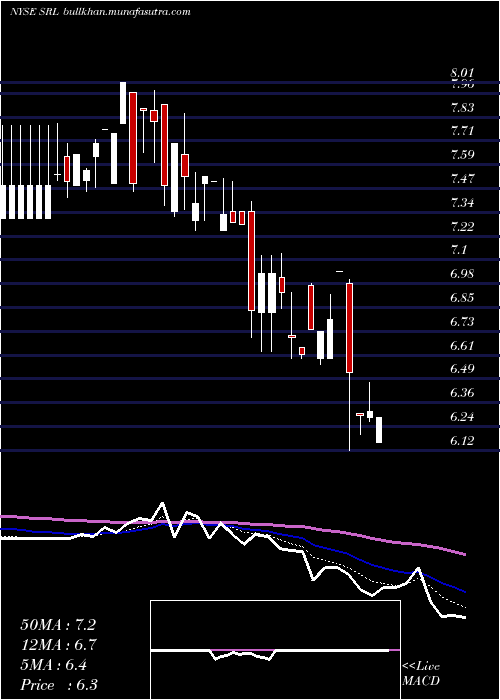Click the blue 12MA line at its right end
The image size is (500, 700).
[x=464, y=591]
